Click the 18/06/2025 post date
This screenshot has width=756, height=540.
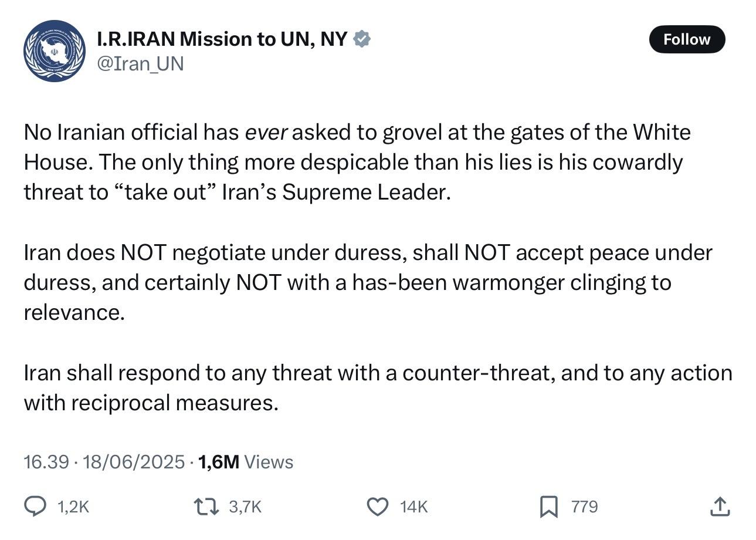(134, 462)
